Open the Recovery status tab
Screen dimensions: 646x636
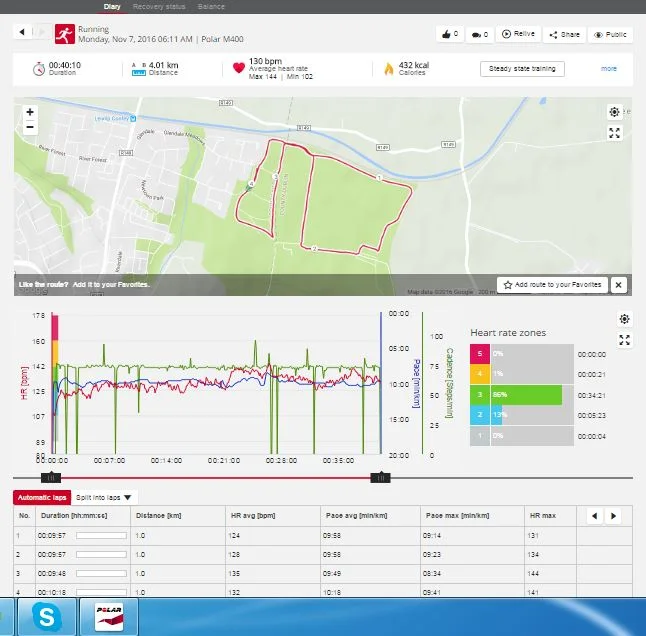(159, 7)
